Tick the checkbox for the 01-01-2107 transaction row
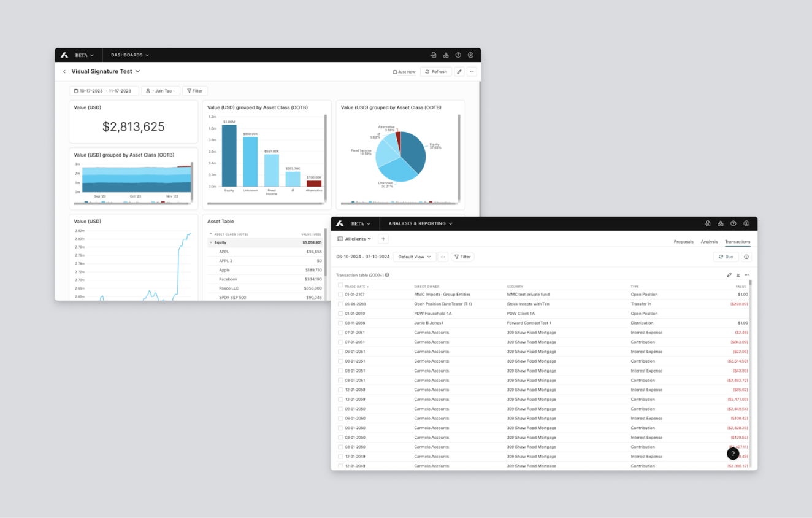Viewport: 812px width, 518px height. pyautogui.click(x=340, y=295)
